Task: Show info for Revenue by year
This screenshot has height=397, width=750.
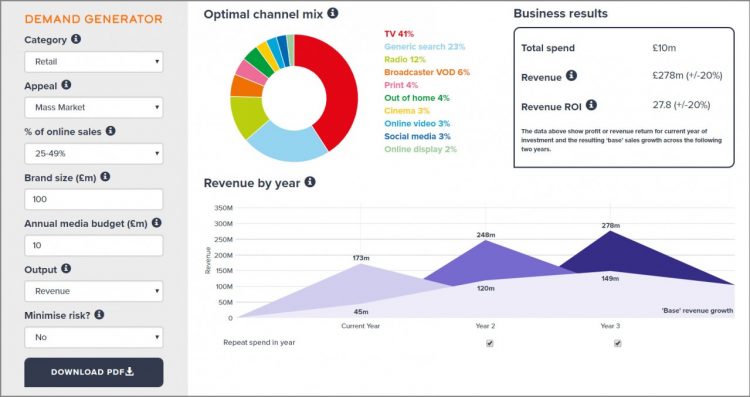Action: (310, 182)
